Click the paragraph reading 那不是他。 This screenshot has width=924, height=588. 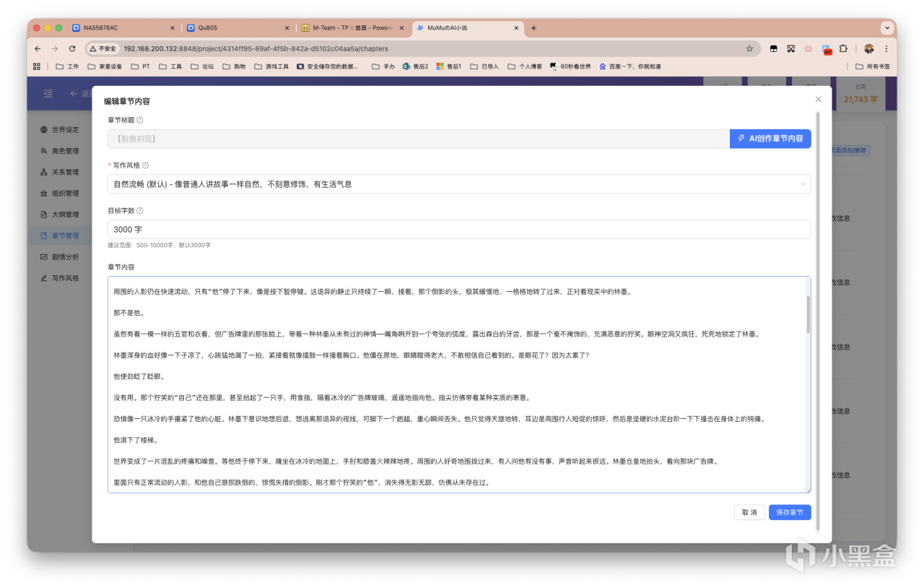click(x=129, y=313)
